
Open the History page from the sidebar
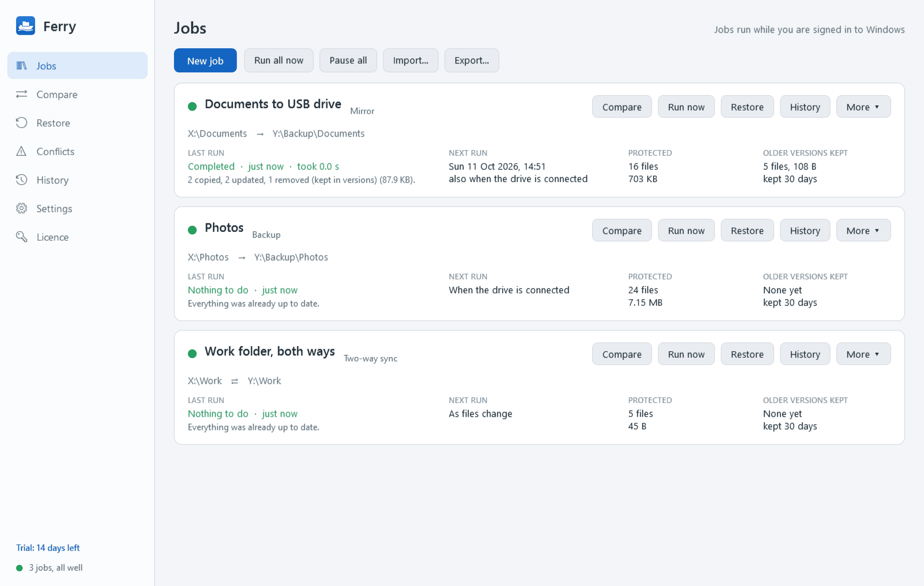(x=77, y=180)
